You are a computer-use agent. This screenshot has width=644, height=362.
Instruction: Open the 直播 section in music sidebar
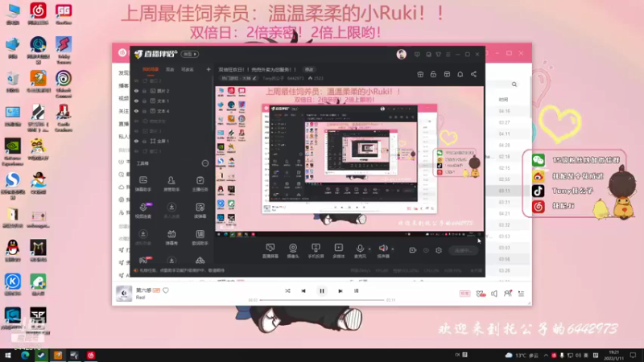pyautogui.click(x=123, y=124)
